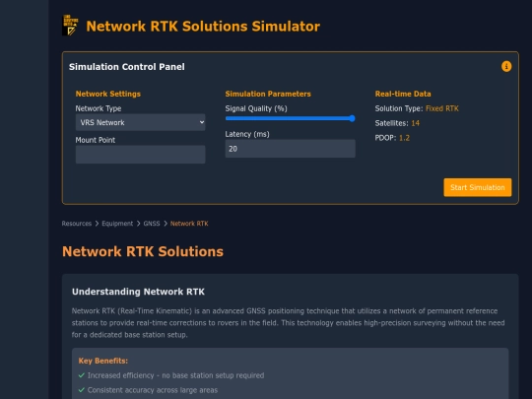Click the Latency (ms) input field

[x=290, y=149]
